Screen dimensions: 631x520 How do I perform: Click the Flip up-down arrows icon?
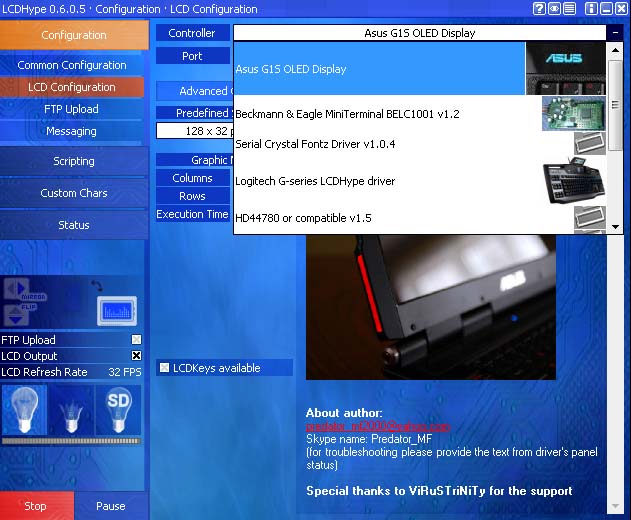coord(16,315)
